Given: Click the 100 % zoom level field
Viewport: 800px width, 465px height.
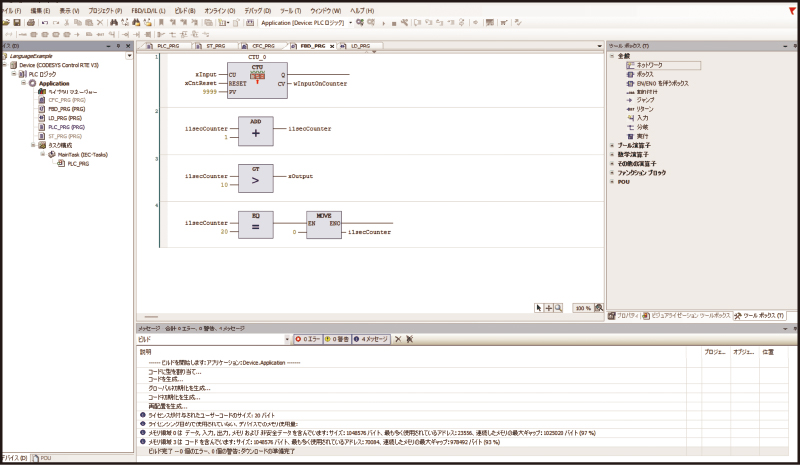Looking at the screenshot, I should click(x=583, y=308).
